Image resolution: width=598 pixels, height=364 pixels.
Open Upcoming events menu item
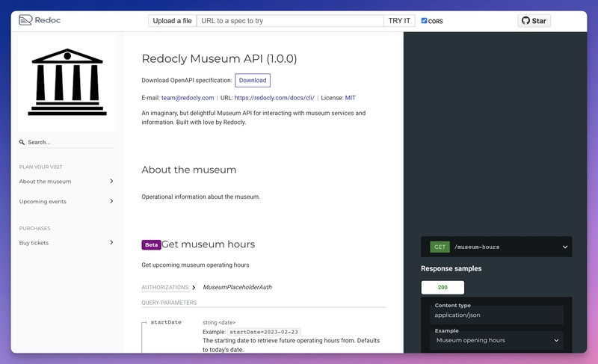tap(43, 202)
